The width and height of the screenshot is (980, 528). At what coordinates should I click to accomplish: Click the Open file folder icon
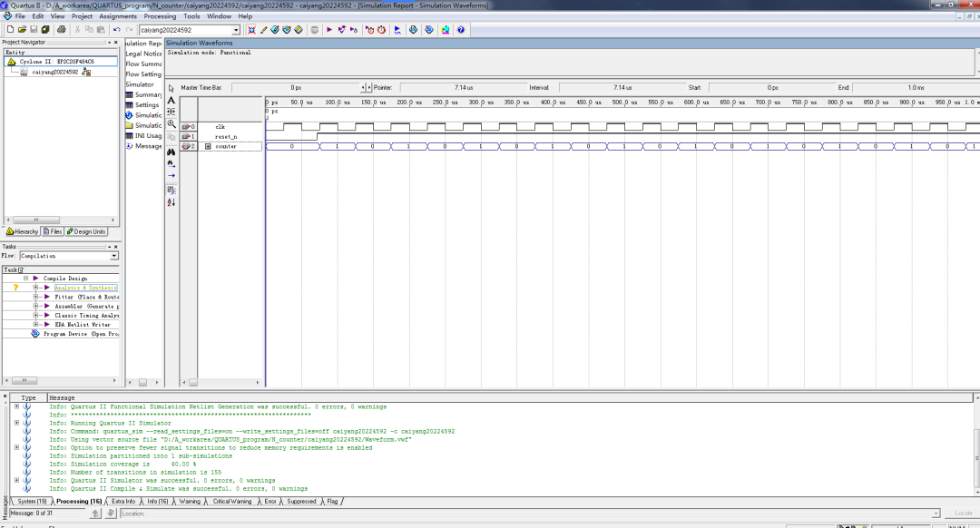click(x=22, y=30)
